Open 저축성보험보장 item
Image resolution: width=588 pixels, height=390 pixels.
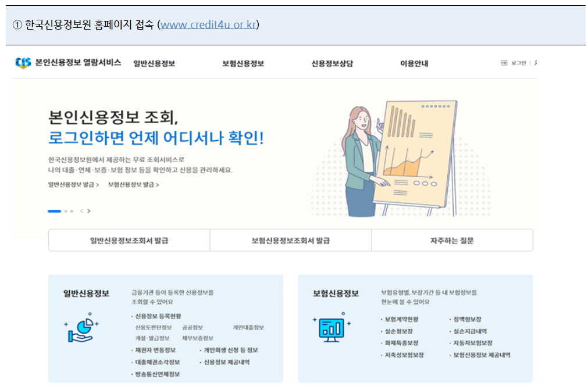click(404, 355)
